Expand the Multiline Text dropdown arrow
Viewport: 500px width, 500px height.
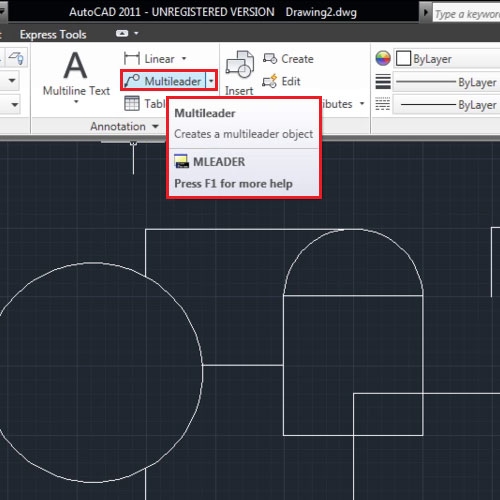coord(76,102)
